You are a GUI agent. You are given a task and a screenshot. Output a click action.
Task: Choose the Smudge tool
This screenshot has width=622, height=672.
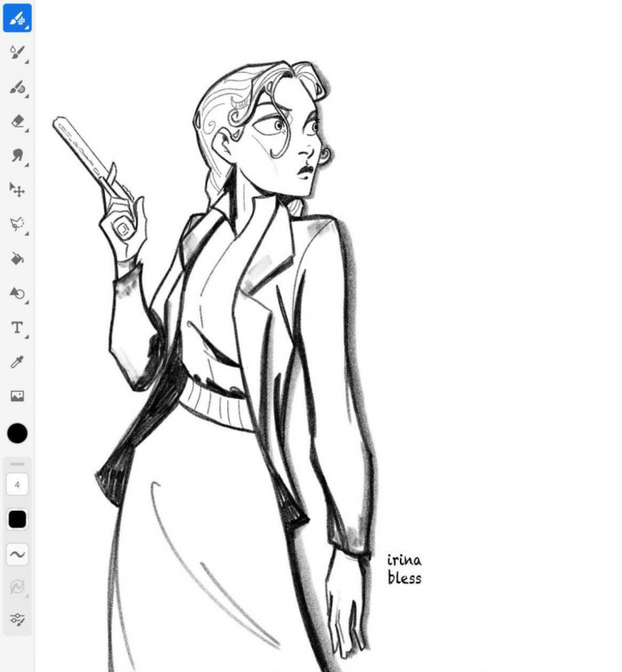[x=17, y=156]
